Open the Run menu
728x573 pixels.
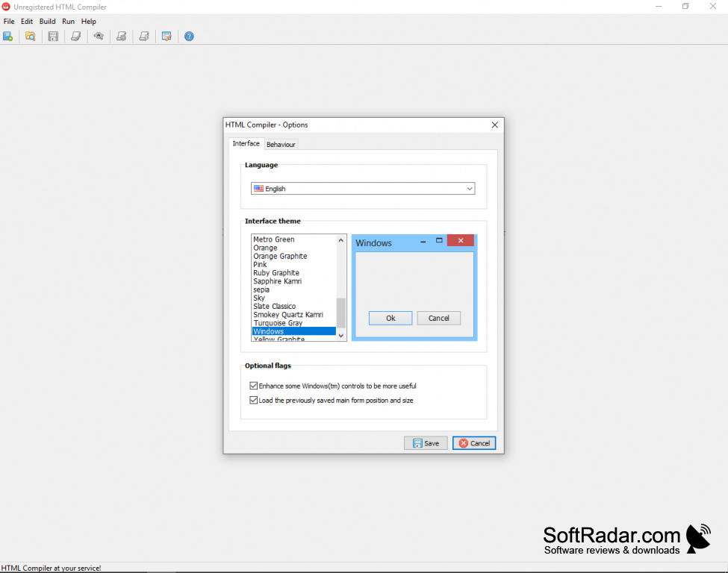[x=68, y=22]
